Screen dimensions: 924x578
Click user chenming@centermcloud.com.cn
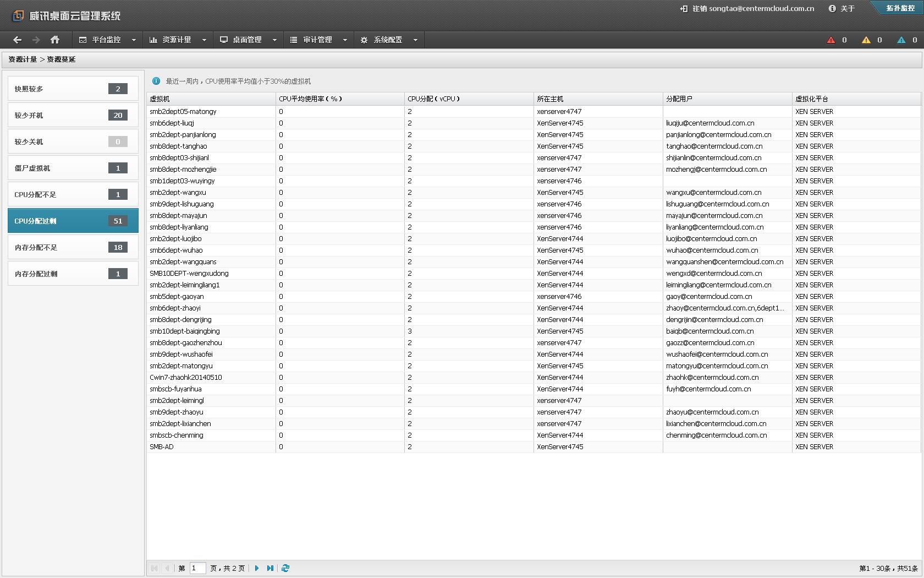[716, 435]
